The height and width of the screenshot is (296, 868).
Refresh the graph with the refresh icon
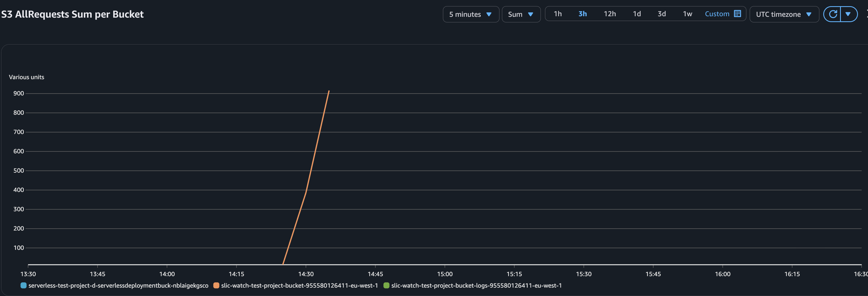[832, 14]
